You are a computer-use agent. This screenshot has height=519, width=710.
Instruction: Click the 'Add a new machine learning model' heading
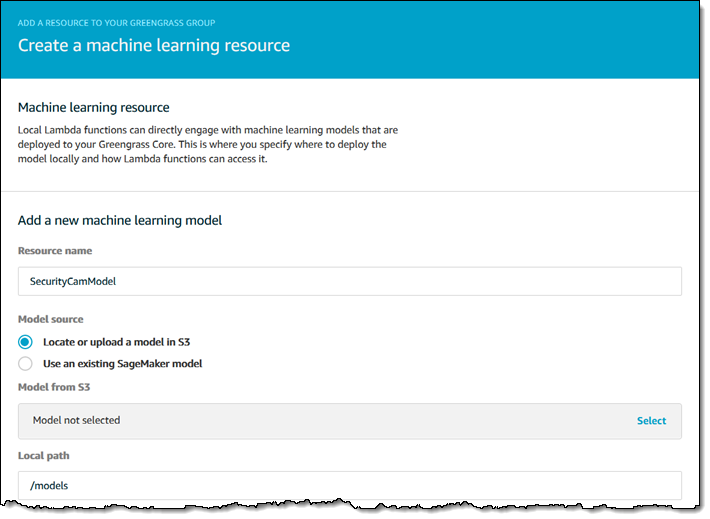click(120, 220)
